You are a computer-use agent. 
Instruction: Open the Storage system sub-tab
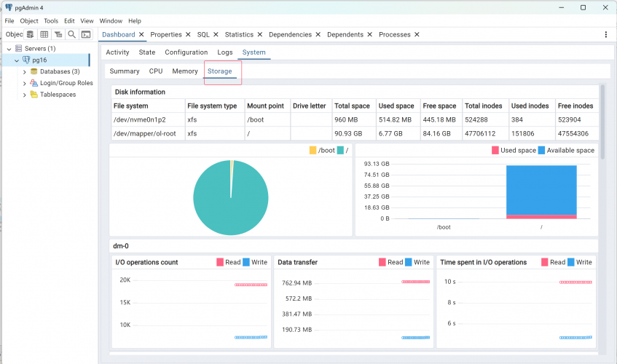[219, 71]
